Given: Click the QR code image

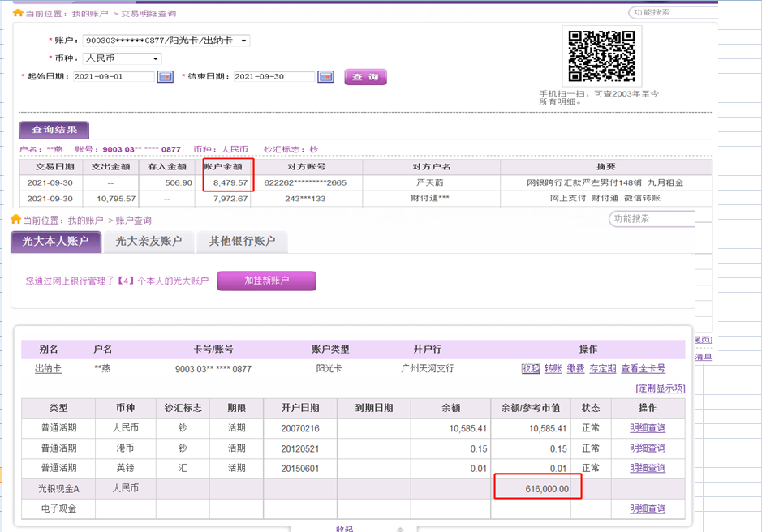Looking at the screenshot, I should click(601, 56).
